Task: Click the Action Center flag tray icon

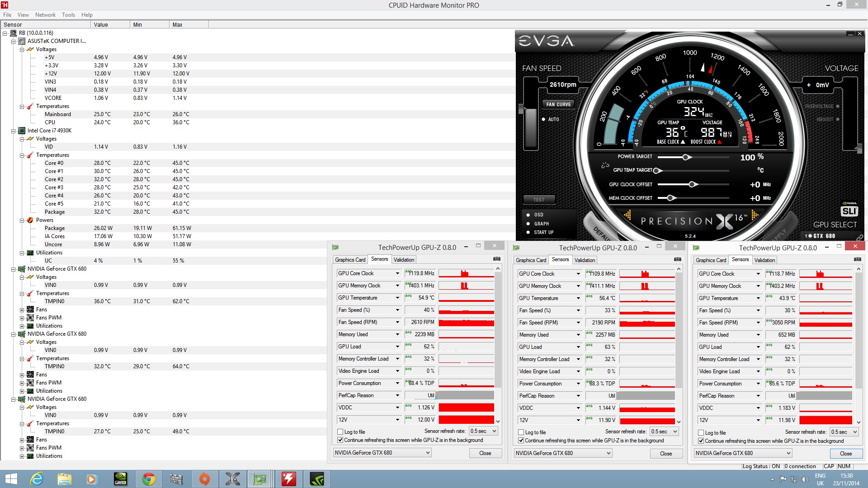Action: [x=783, y=479]
